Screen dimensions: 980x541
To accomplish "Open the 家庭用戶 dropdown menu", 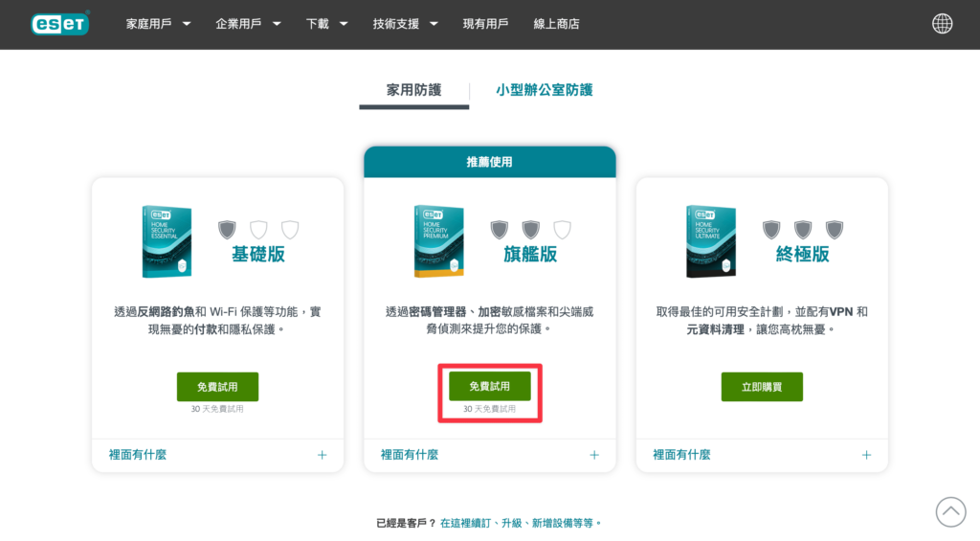I will pos(158,24).
